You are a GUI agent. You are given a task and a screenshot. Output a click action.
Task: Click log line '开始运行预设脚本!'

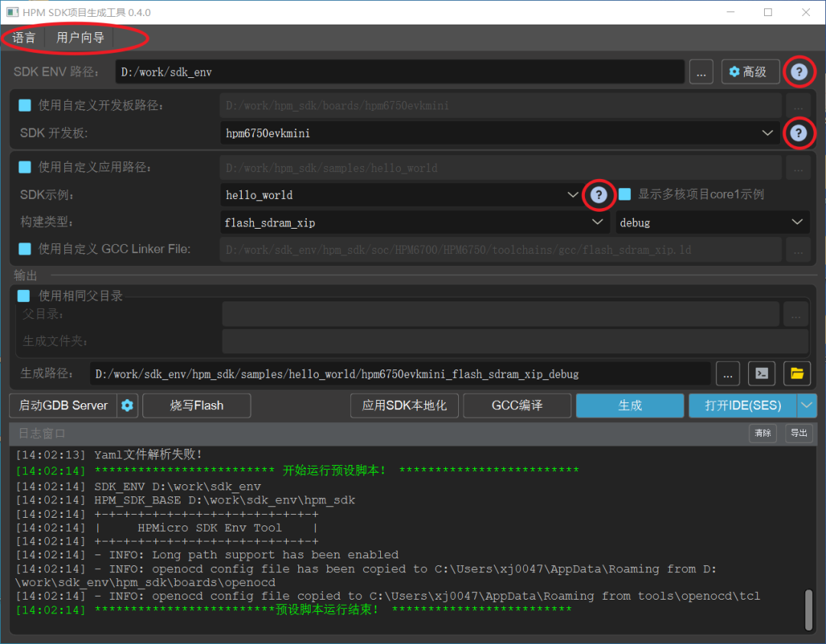click(334, 470)
